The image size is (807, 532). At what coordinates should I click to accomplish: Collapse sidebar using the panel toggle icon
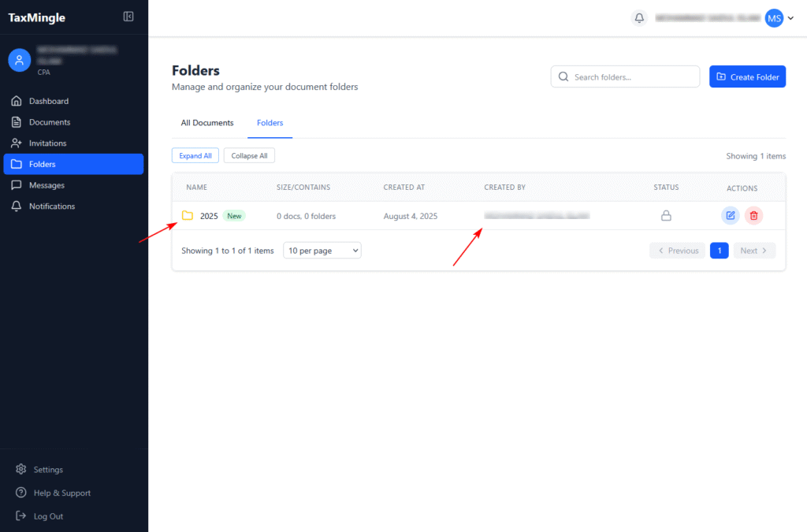coord(128,17)
